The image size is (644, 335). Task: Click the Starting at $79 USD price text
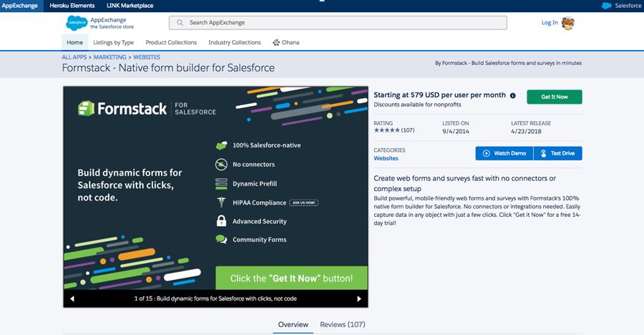439,95
